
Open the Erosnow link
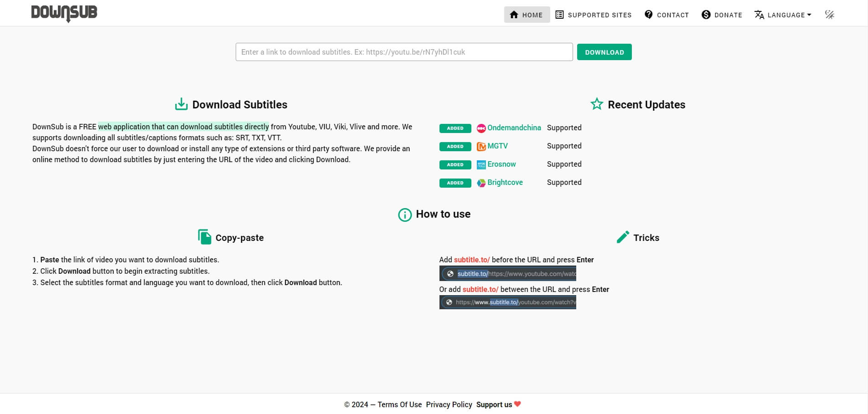coord(501,164)
